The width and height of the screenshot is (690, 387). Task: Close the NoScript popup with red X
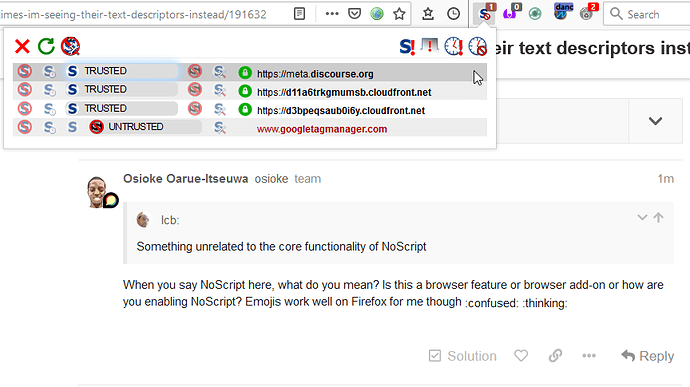point(22,46)
